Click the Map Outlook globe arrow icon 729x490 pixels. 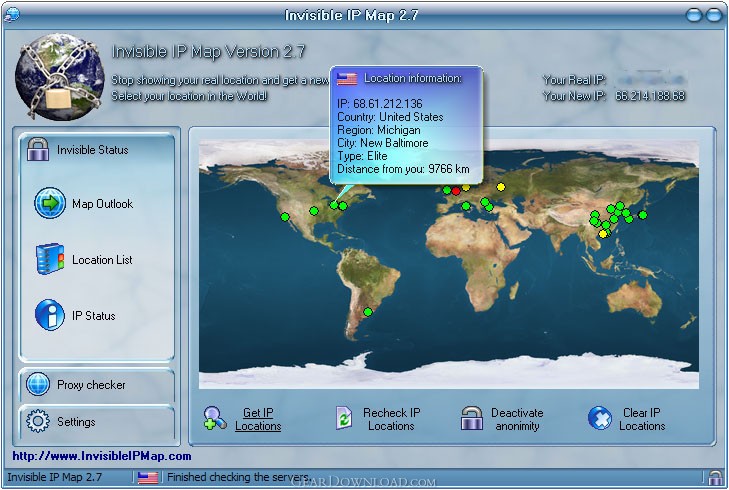point(50,203)
